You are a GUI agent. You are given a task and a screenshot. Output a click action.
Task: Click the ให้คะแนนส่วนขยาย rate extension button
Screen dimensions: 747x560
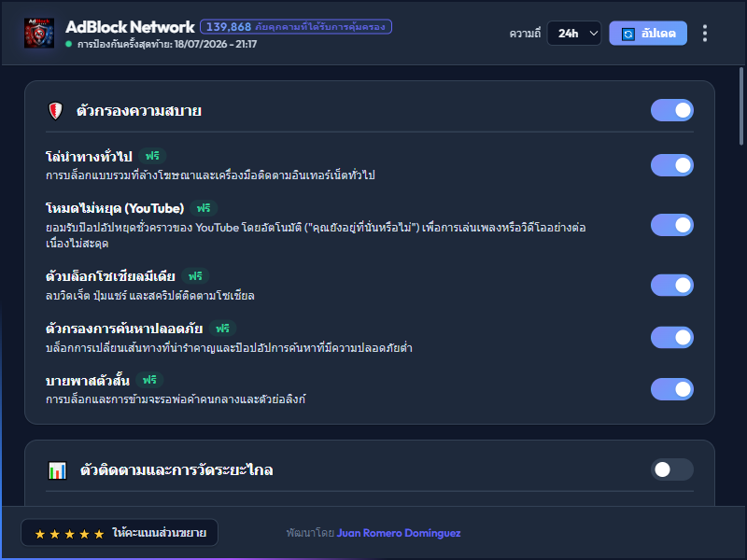120,532
